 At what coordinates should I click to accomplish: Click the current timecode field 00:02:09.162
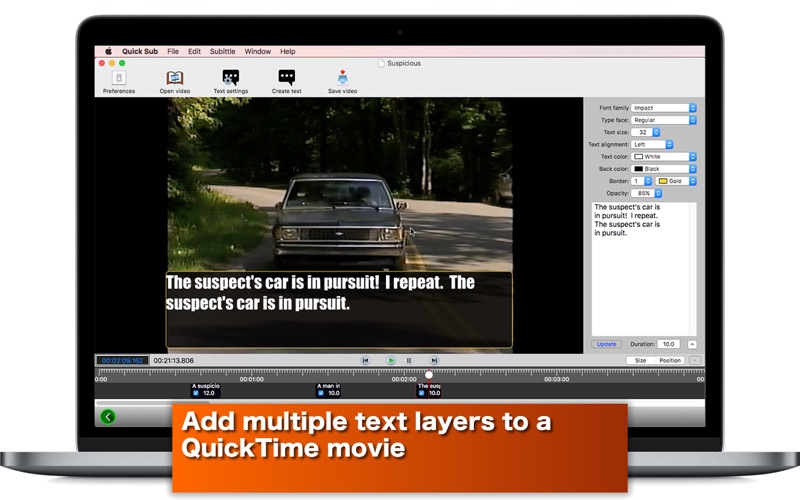pyautogui.click(x=122, y=360)
